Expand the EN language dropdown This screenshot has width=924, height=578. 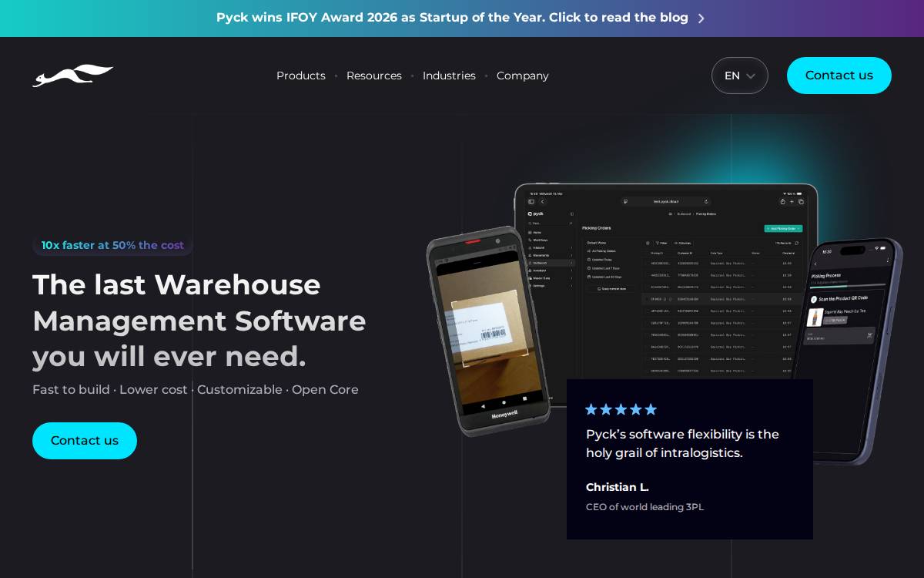click(740, 76)
